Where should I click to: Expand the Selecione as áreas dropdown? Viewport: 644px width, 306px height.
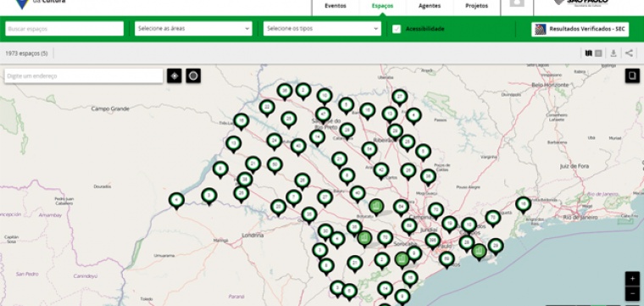point(193,29)
